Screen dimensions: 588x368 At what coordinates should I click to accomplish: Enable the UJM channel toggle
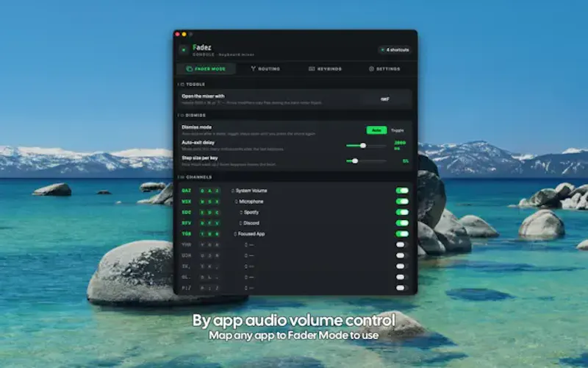click(402, 255)
